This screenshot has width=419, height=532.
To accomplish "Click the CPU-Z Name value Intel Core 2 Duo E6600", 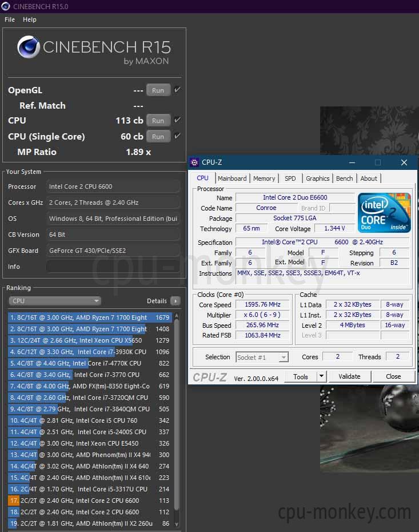I will tap(295, 197).
